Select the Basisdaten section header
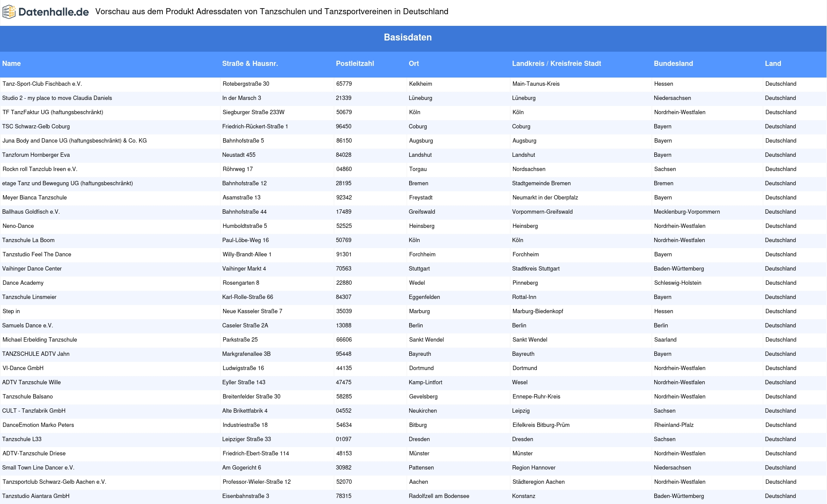The height and width of the screenshot is (504, 827). 407,37
